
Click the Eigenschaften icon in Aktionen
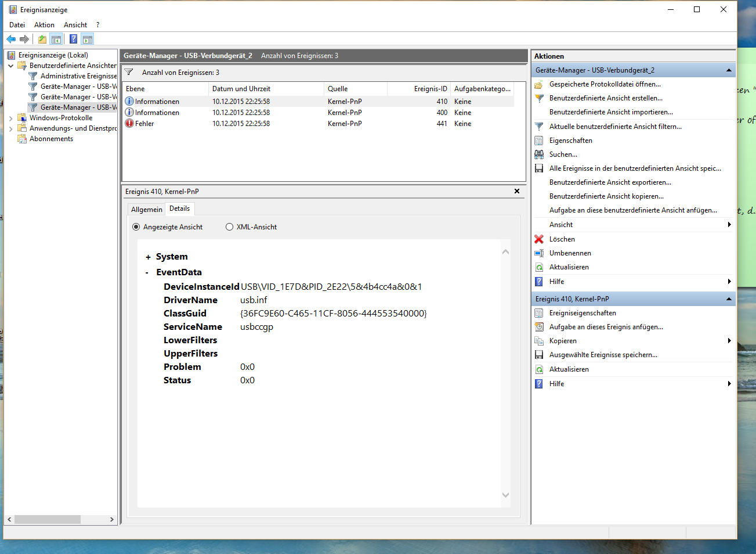(x=539, y=141)
